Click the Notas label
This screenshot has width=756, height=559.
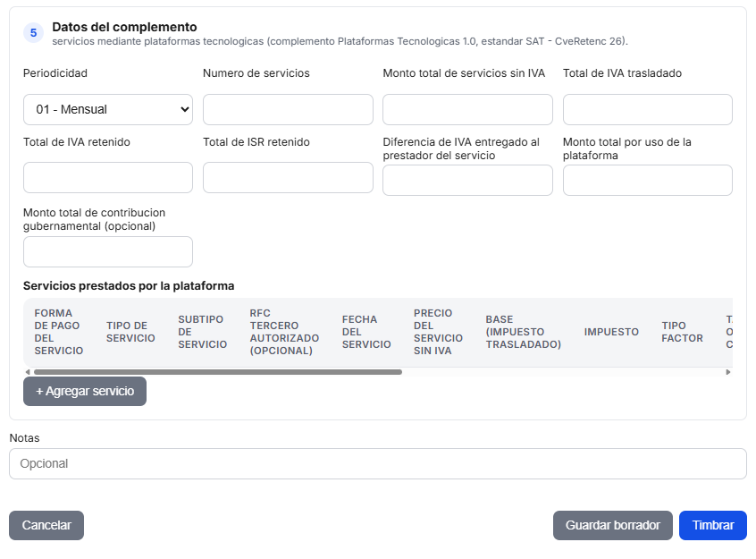(x=25, y=438)
